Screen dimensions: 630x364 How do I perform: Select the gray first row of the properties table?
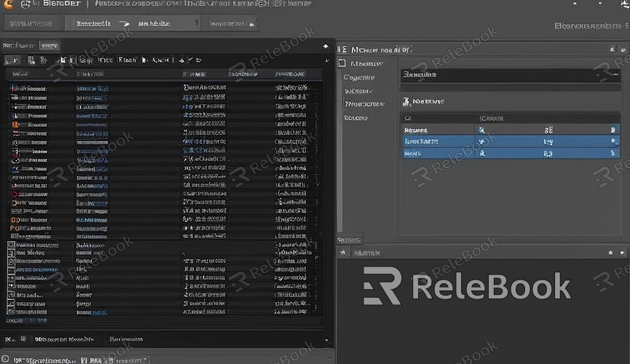(x=511, y=130)
